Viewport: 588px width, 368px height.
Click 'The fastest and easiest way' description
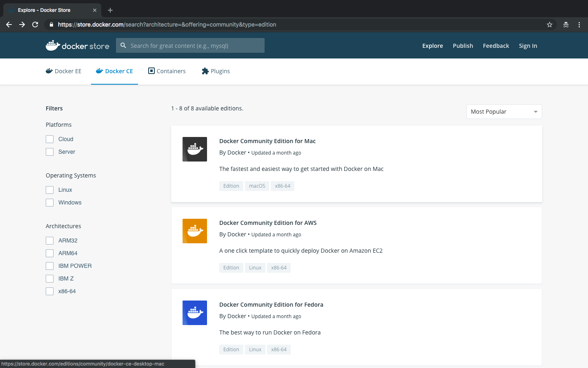[301, 169]
